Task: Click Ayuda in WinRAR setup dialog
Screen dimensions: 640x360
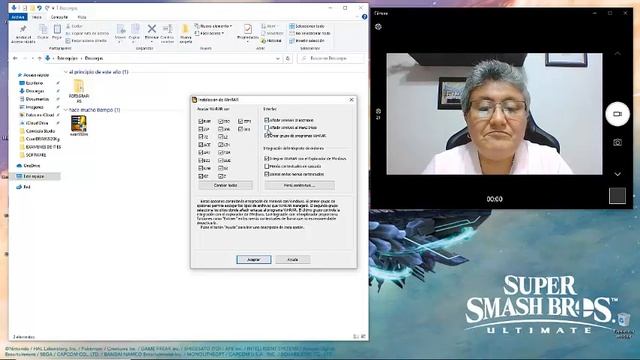Action: point(293,260)
